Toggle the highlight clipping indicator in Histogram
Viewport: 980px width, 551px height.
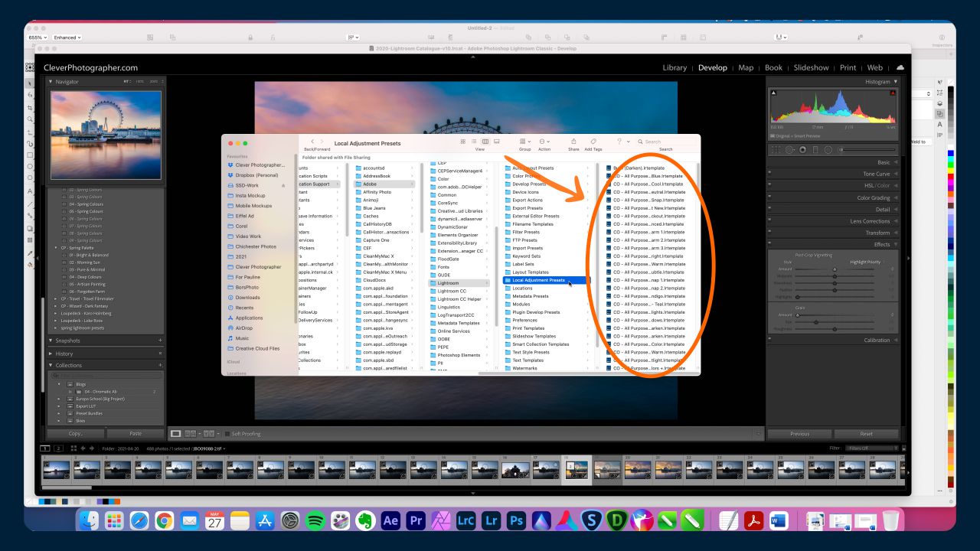coord(893,93)
